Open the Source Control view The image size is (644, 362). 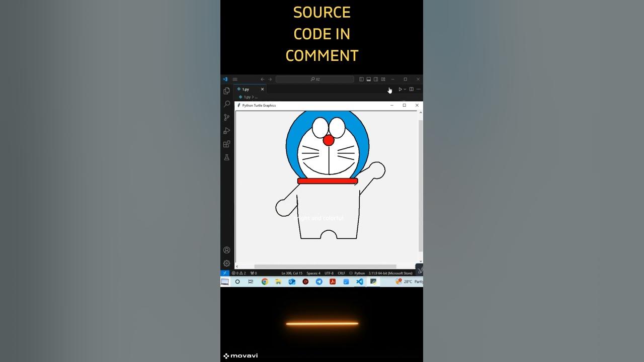(226, 118)
